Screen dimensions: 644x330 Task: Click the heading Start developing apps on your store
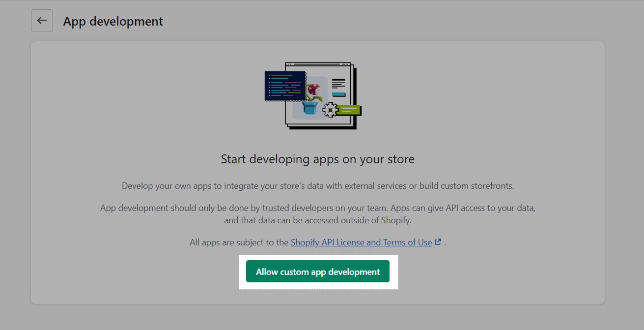pyautogui.click(x=317, y=159)
